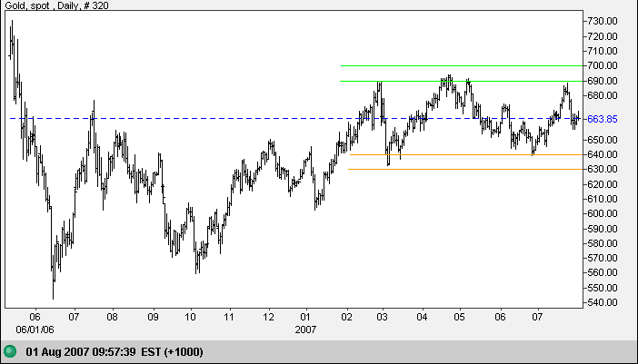Screen dimensions: 638x364
Task: Click the 10 month label on time axis
Action: coord(191,317)
